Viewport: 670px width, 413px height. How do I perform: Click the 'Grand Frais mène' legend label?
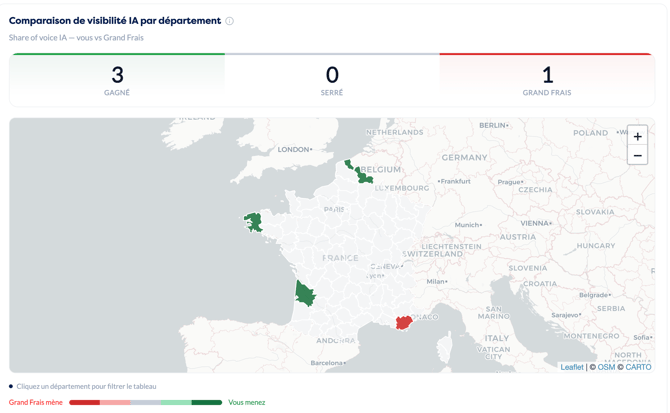(35, 402)
